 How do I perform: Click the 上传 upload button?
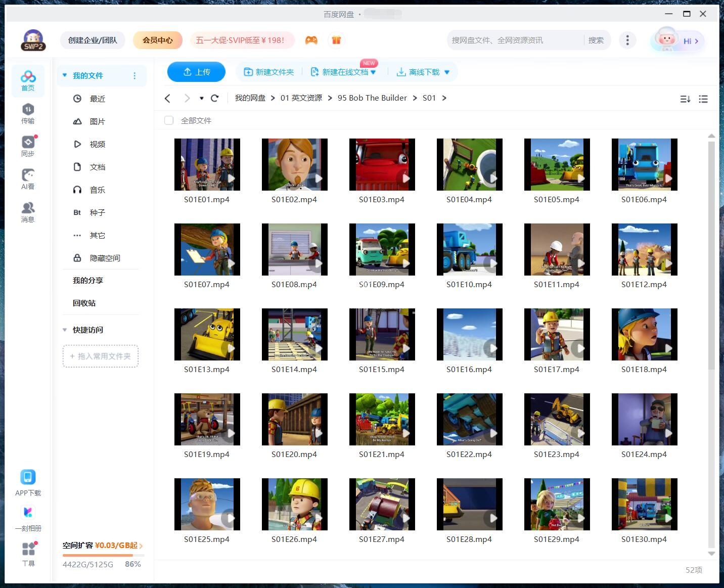[x=196, y=72]
